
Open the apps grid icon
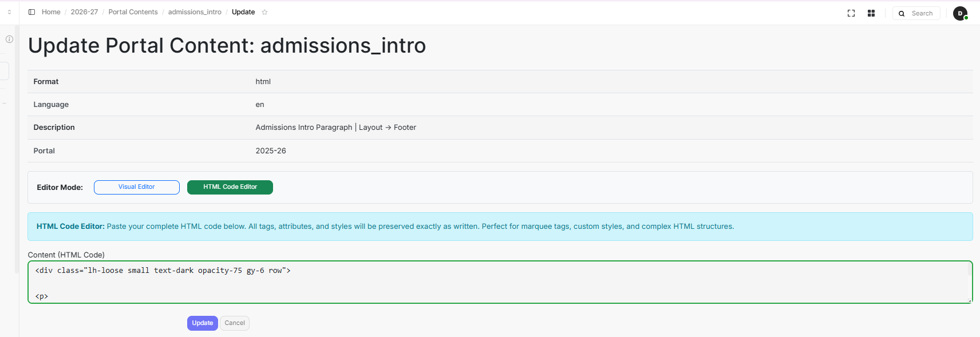tap(871, 13)
